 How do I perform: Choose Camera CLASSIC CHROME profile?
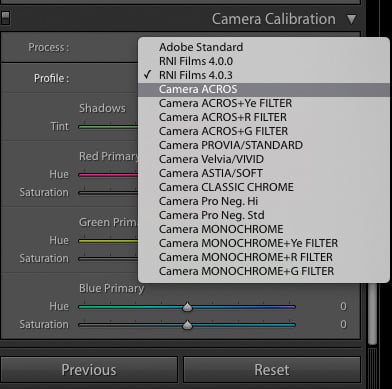264,187
